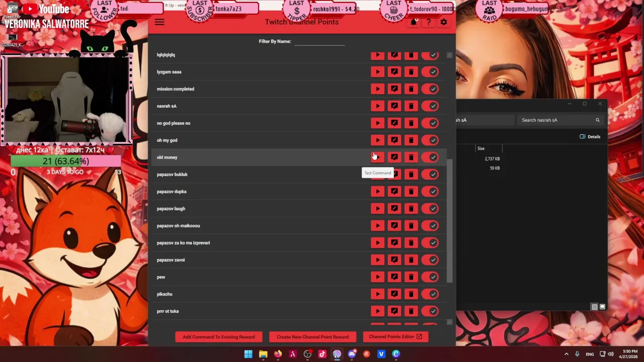Viewport: 644px width, 362px height.
Task: Test the prrr ot tuka command
Action: pyautogui.click(x=377, y=311)
